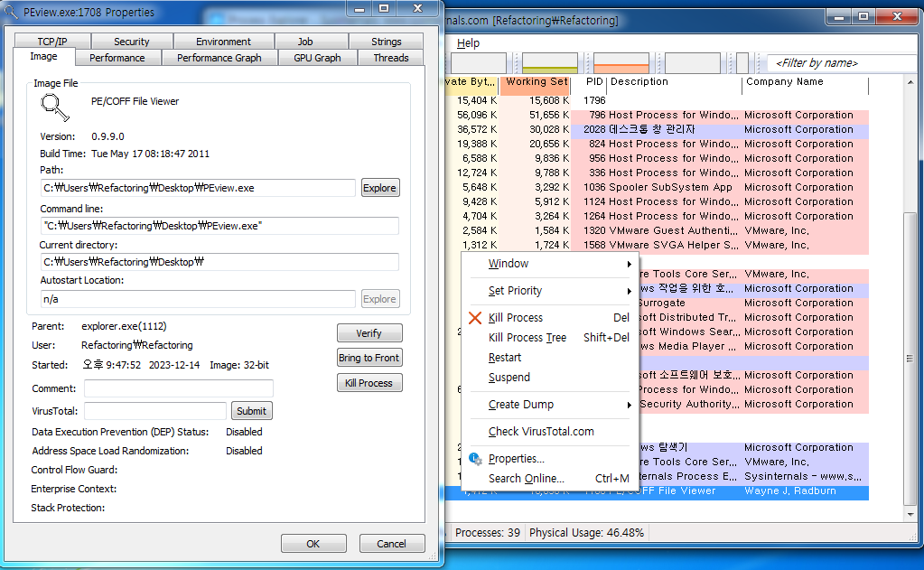Select the PID 1796 process row
Screen dimensions: 924x570
(x=657, y=101)
